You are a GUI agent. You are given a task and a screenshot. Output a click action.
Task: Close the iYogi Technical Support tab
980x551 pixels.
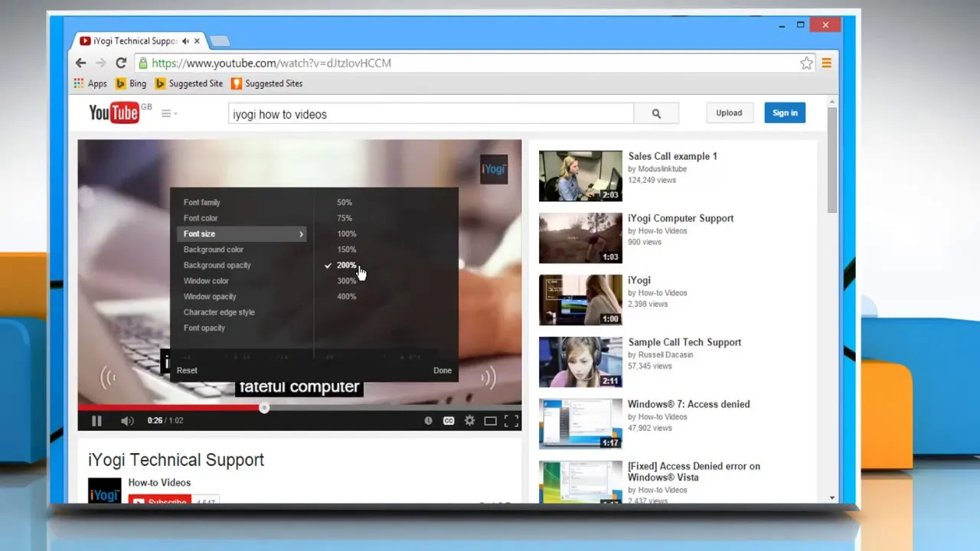tap(198, 41)
